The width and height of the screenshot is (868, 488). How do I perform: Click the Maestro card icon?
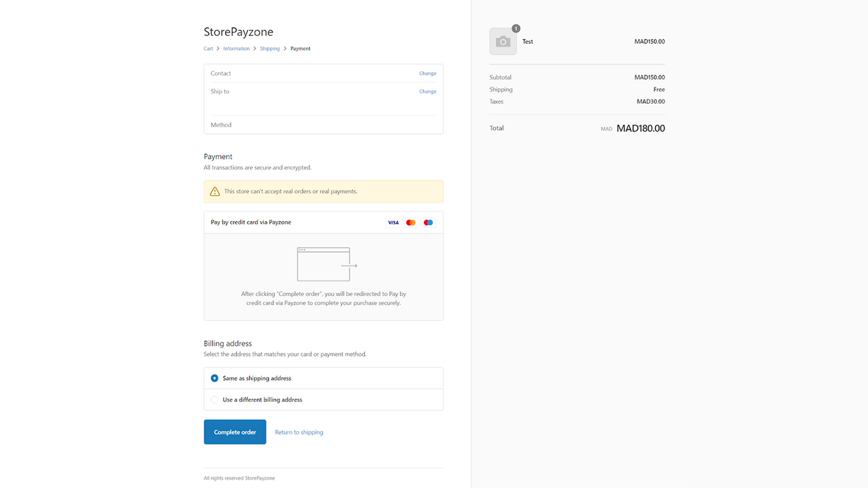click(x=429, y=222)
